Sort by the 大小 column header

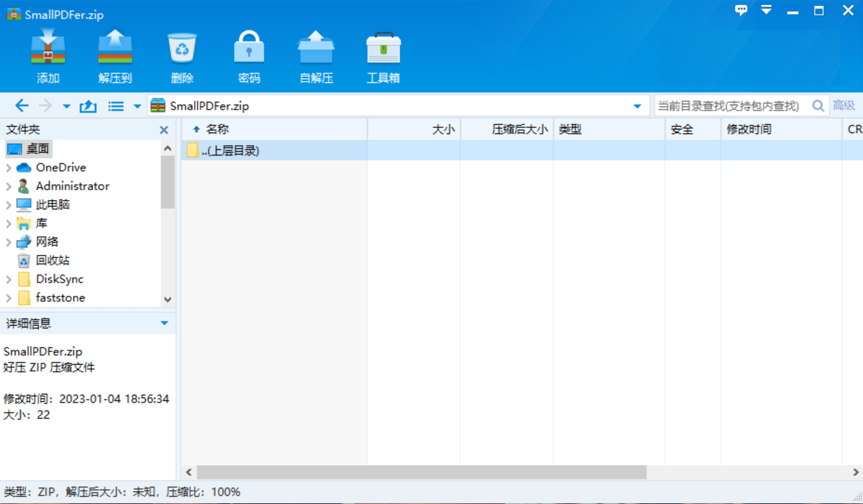click(414, 130)
